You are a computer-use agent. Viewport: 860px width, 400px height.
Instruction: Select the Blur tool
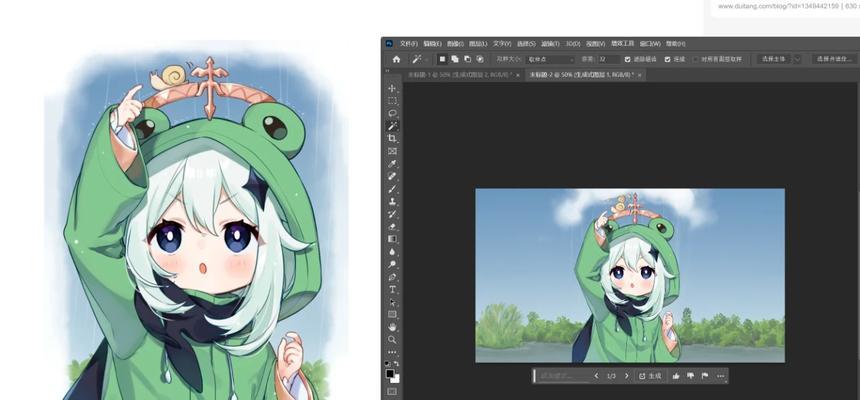coord(392,251)
